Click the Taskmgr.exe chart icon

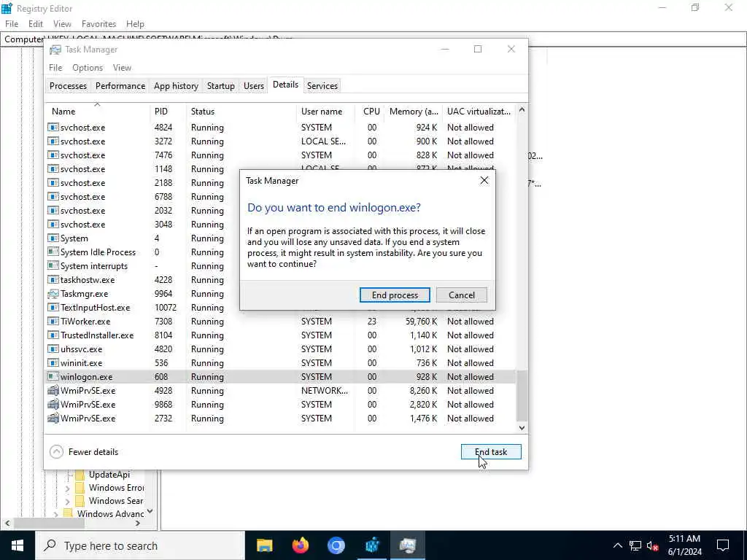coord(53,294)
